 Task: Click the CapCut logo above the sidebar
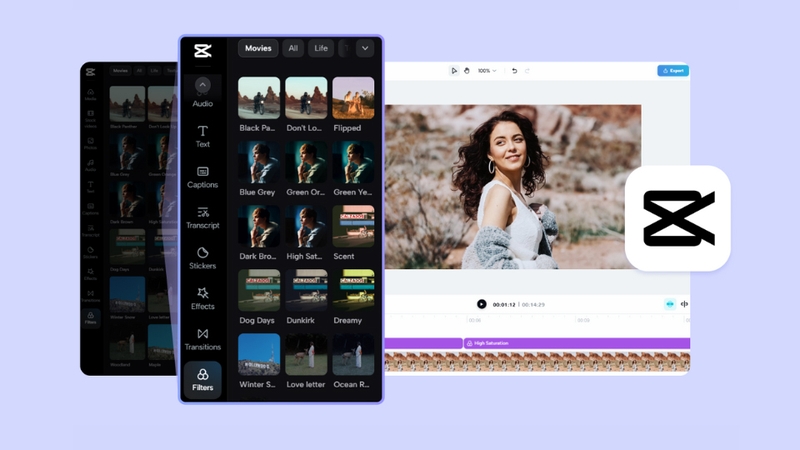pyautogui.click(x=203, y=51)
